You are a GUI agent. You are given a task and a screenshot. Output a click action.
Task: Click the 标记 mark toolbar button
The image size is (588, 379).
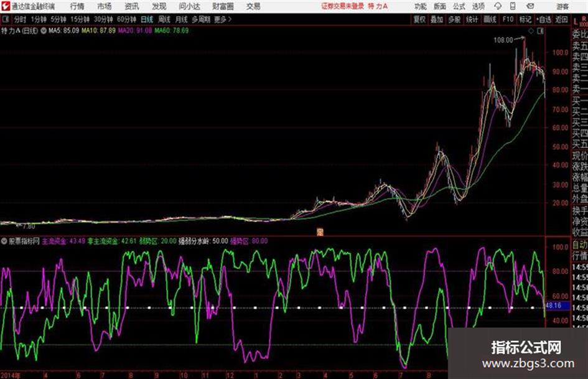point(525,19)
